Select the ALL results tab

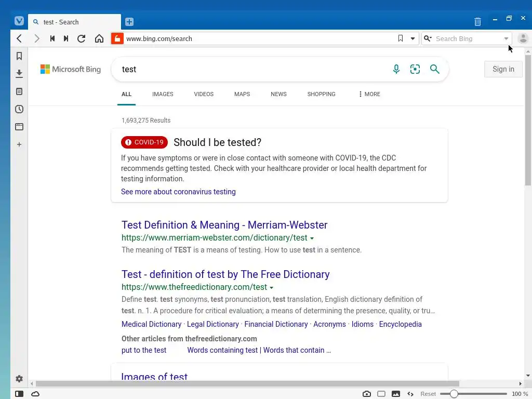point(126,94)
